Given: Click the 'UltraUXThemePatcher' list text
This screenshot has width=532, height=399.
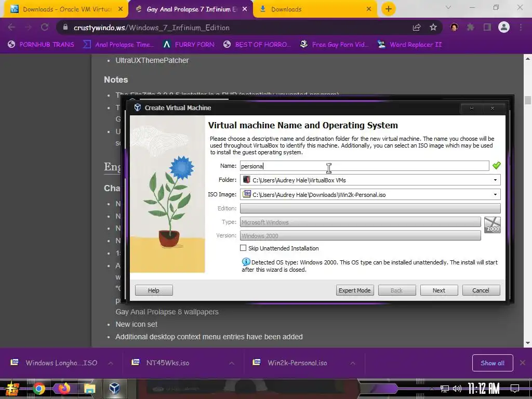Looking at the screenshot, I should tap(152, 60).
